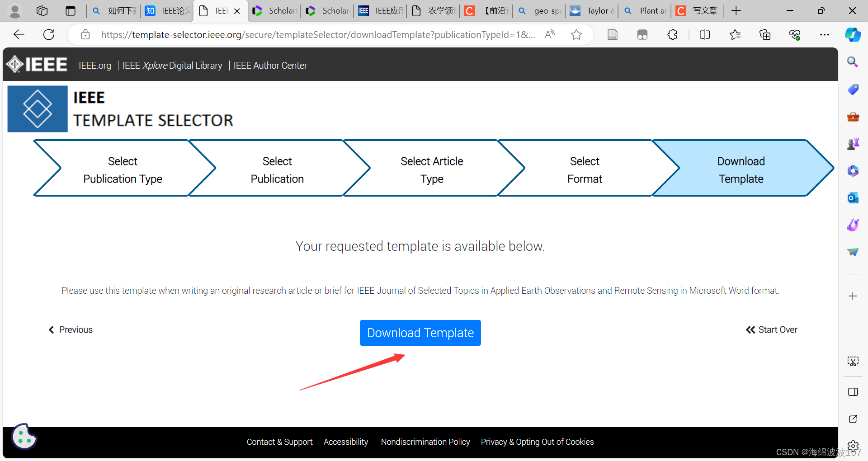Open the cookie preferences icon

[x=24, y=437]
